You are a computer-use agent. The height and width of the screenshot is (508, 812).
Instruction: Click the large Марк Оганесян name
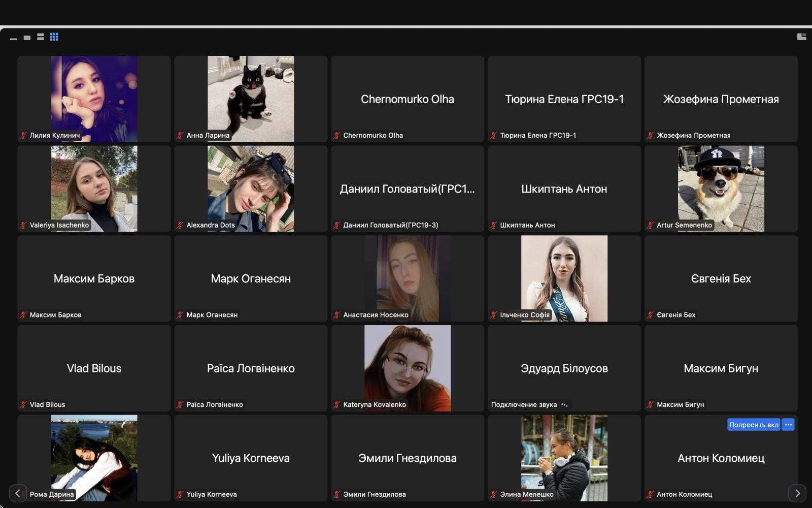click(x=251, y=278)
